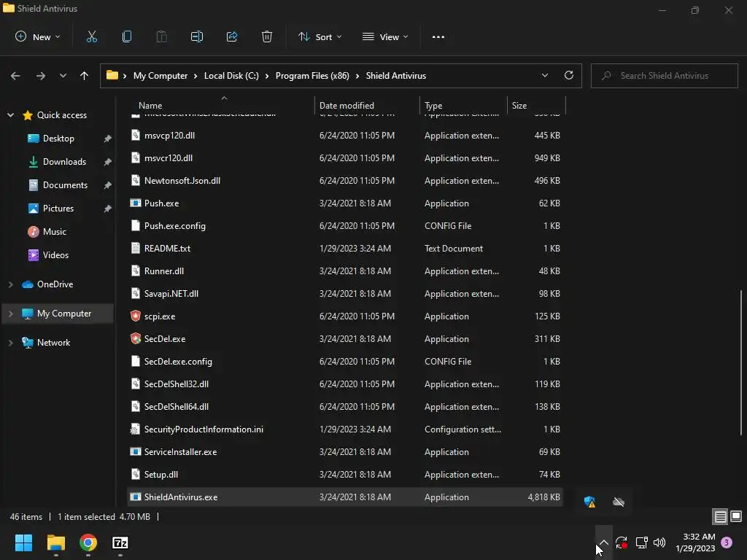Select the msvcp120.dll file
This screenshot has height=560, width=747.
tap(169, 135)
